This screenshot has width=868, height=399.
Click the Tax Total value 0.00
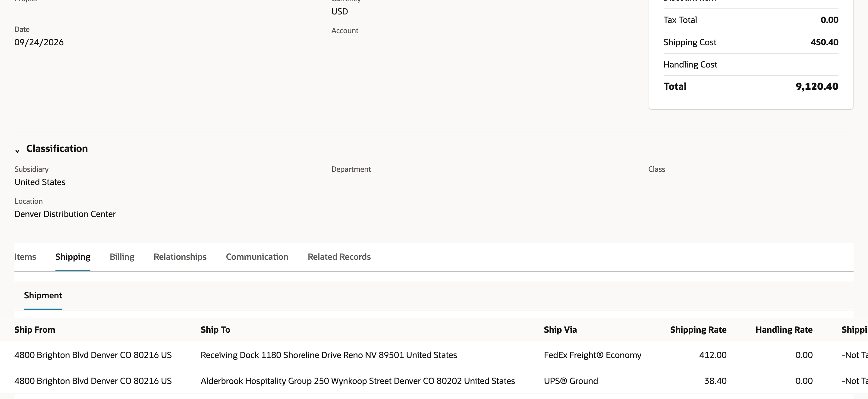point(829,20)
